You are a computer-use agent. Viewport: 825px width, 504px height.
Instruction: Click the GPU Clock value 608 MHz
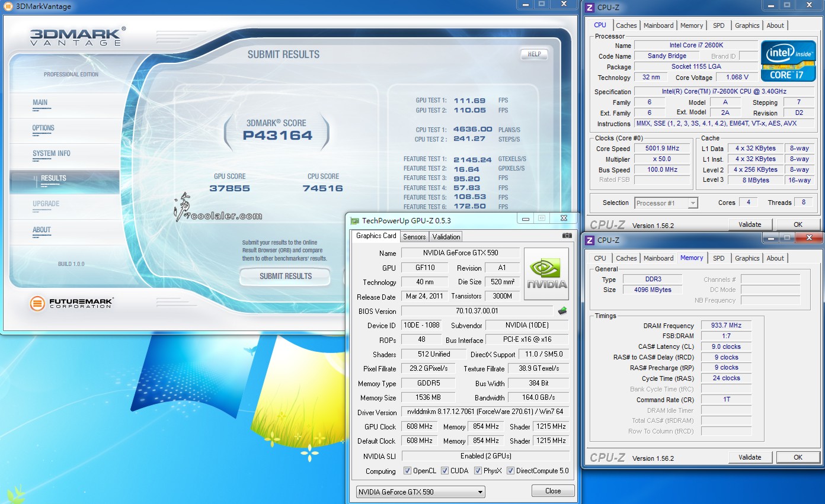[x=420, y=426]
